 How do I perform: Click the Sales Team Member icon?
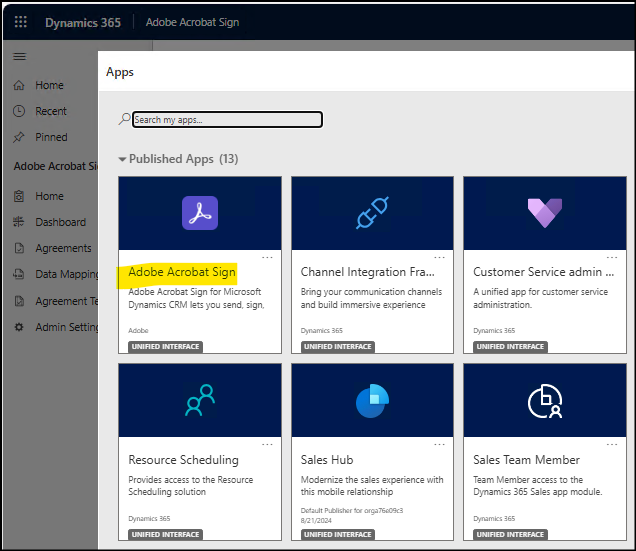pos(545,401)
